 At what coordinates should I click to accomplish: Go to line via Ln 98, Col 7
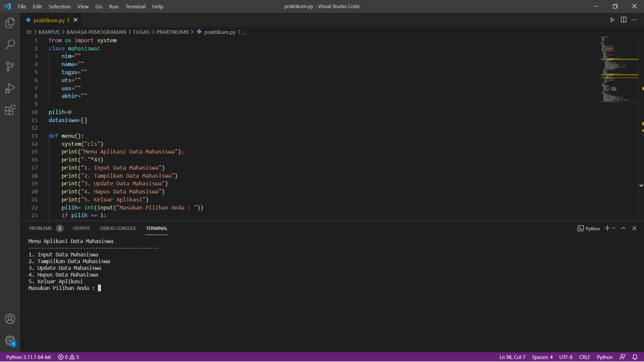click(x=512, y=357)
